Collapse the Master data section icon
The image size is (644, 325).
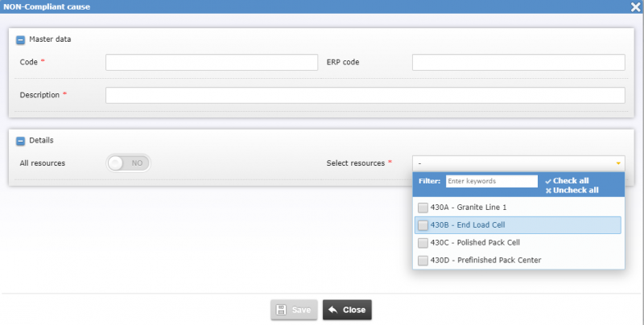tap(21, 39)
